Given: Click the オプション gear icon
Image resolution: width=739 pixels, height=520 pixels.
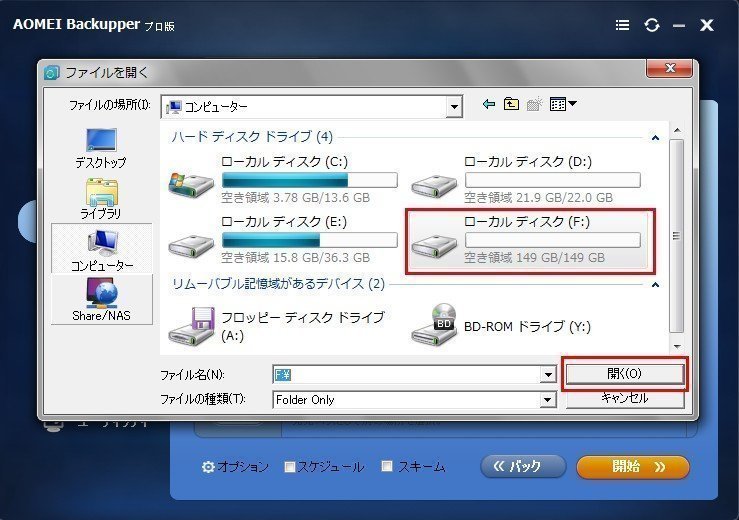Looking at the screenshot, I should pyautogui.click(x=208, y=467).
